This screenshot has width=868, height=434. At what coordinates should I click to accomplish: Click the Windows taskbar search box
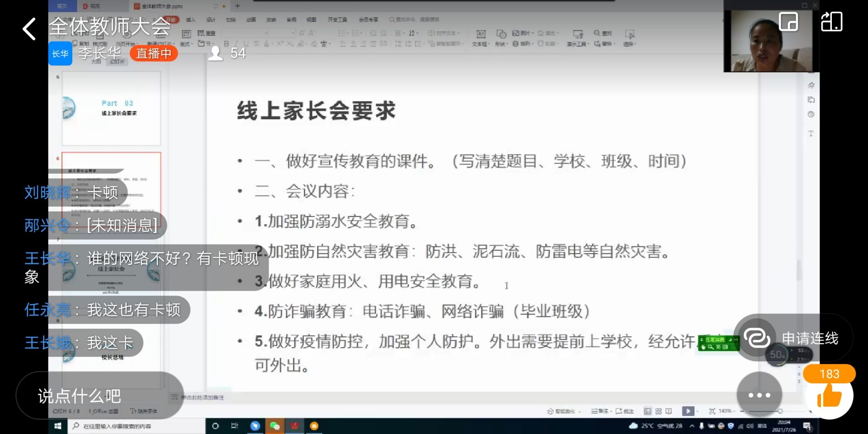point(136,426)
